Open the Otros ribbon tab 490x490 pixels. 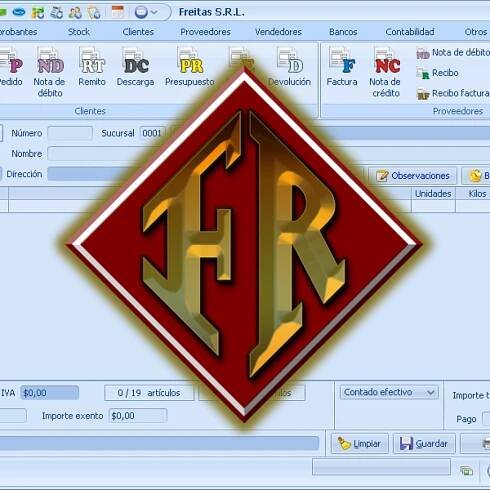476,32
